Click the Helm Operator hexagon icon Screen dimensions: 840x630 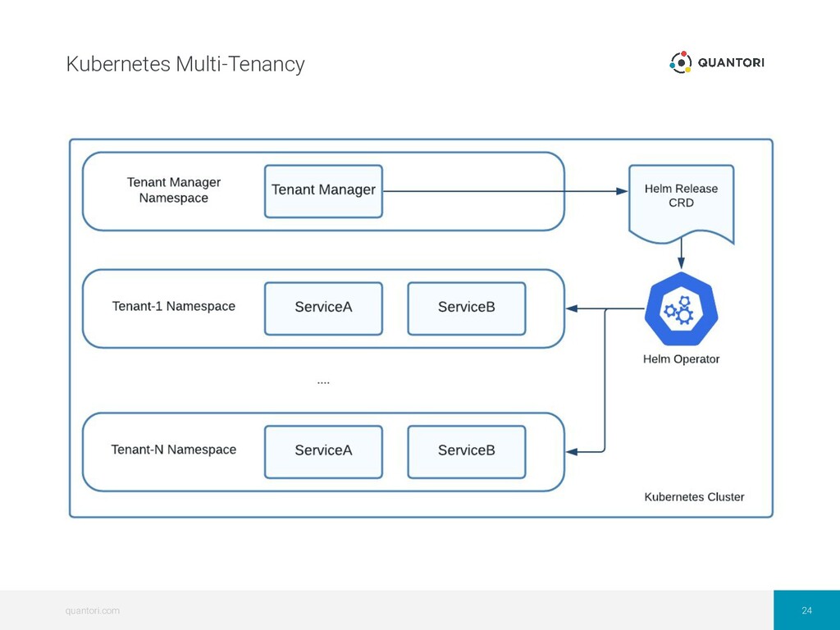(x=681, y=308)
